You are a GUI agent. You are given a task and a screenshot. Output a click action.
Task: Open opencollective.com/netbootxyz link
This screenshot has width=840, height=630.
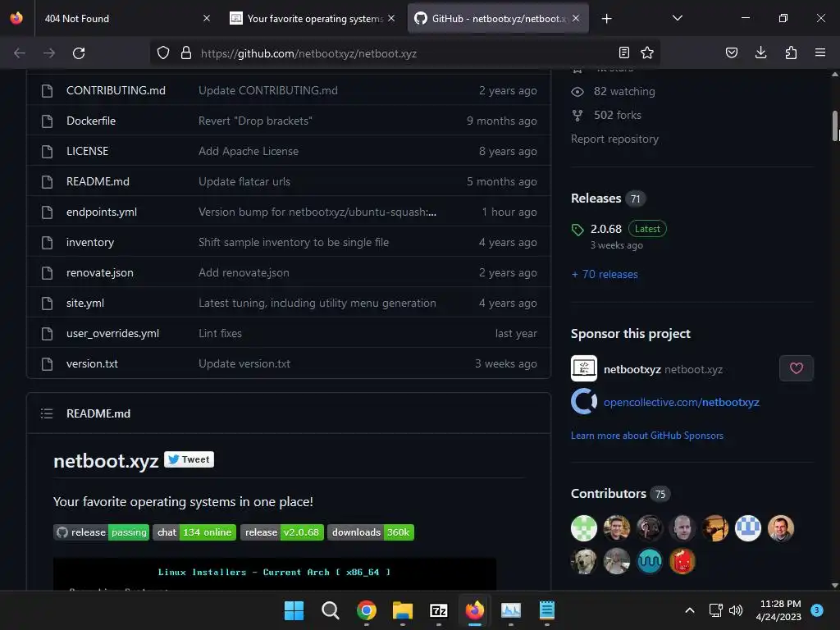point(682,402)
